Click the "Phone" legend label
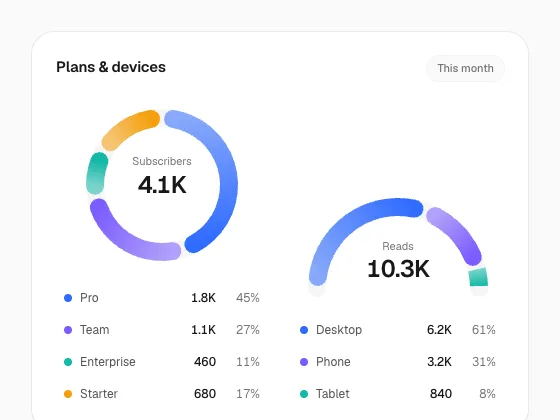Image resolution: width=560 pixels, height=420 pixels. pos(333,362)
